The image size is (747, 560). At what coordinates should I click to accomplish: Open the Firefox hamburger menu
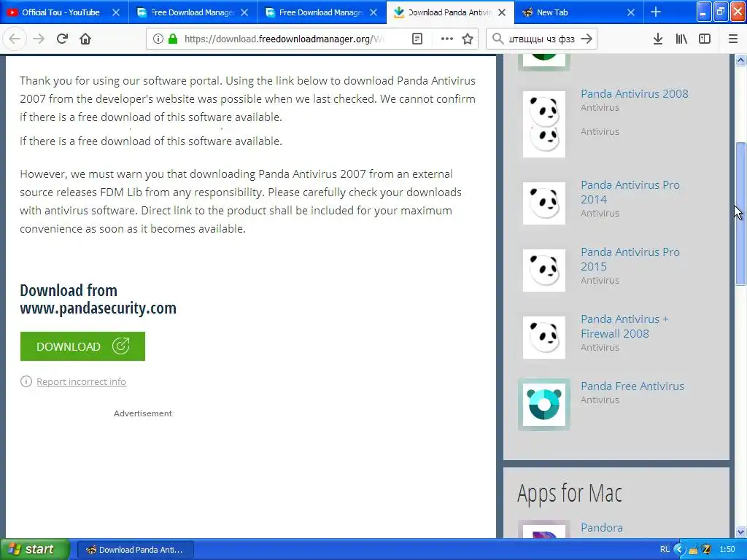click(x=733, y=39)
